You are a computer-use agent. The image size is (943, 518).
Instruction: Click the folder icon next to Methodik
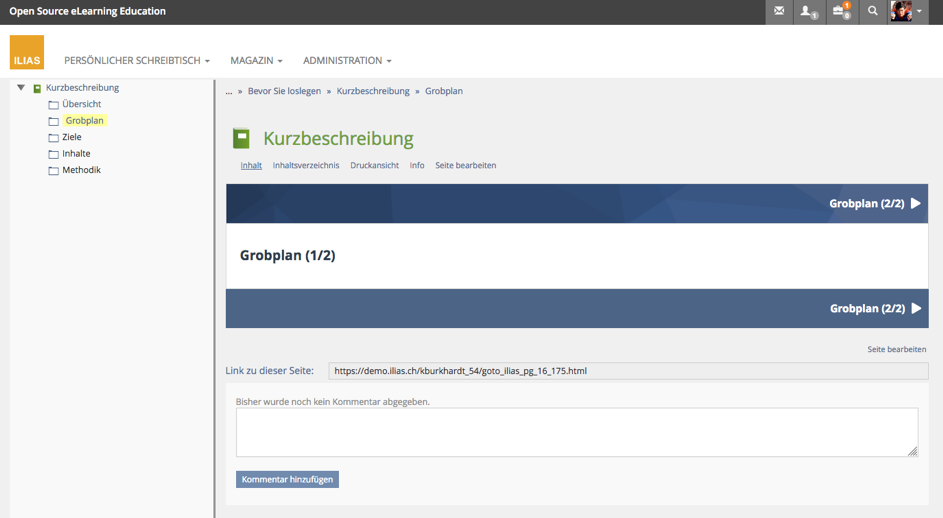tap(54, 171)
